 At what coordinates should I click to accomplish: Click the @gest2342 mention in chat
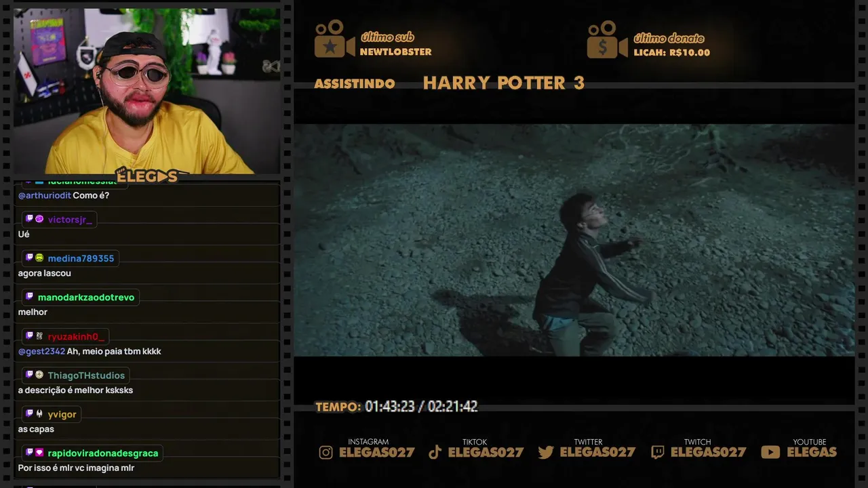pyautogui.click(x=41, y=351)
